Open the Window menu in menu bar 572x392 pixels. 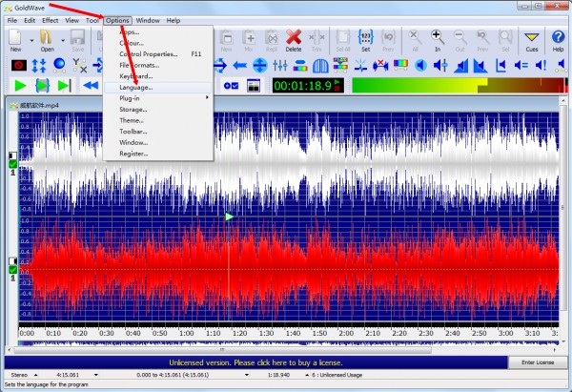[148, 20]
